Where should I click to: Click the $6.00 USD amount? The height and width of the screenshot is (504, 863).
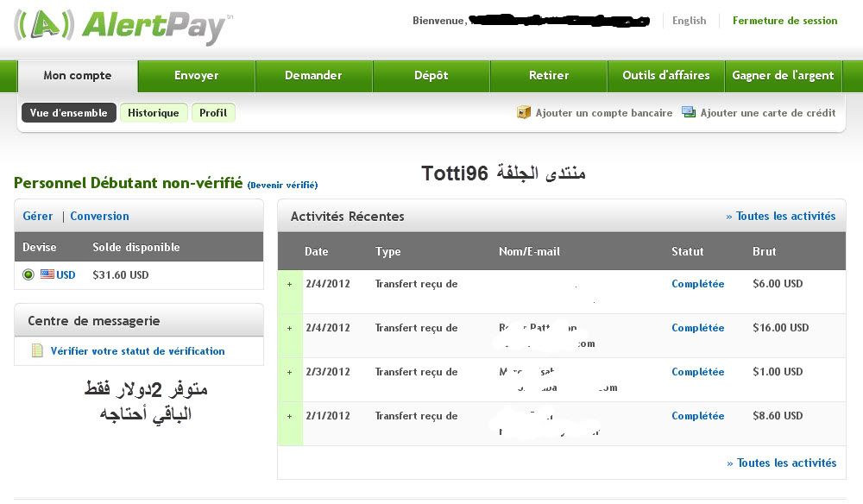(778, 284)
